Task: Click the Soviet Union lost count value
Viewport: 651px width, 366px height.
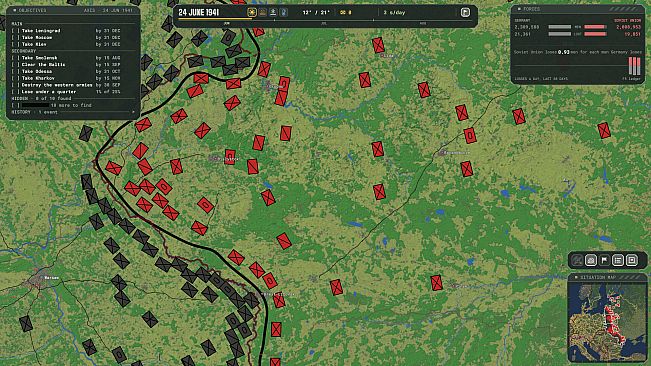Action: pos(632,34)
